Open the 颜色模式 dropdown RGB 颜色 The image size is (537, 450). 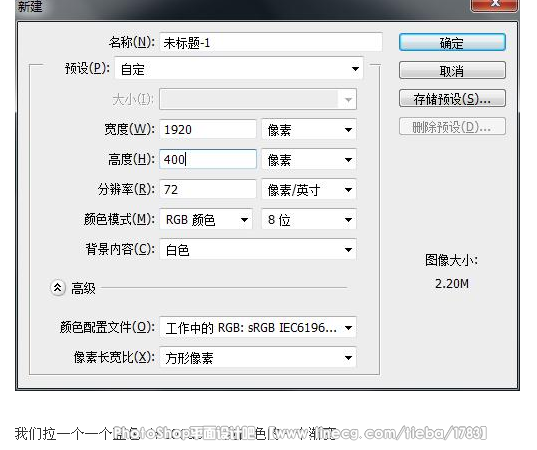coord(206,219)
